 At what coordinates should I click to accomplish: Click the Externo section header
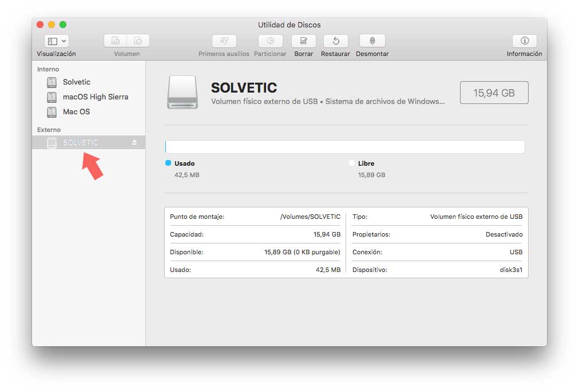tap(49, 130)
